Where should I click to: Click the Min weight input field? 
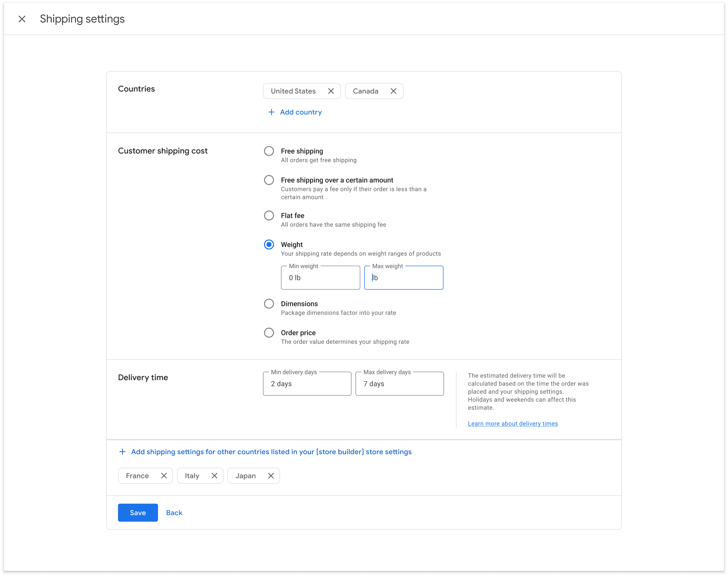coord(320,277)
